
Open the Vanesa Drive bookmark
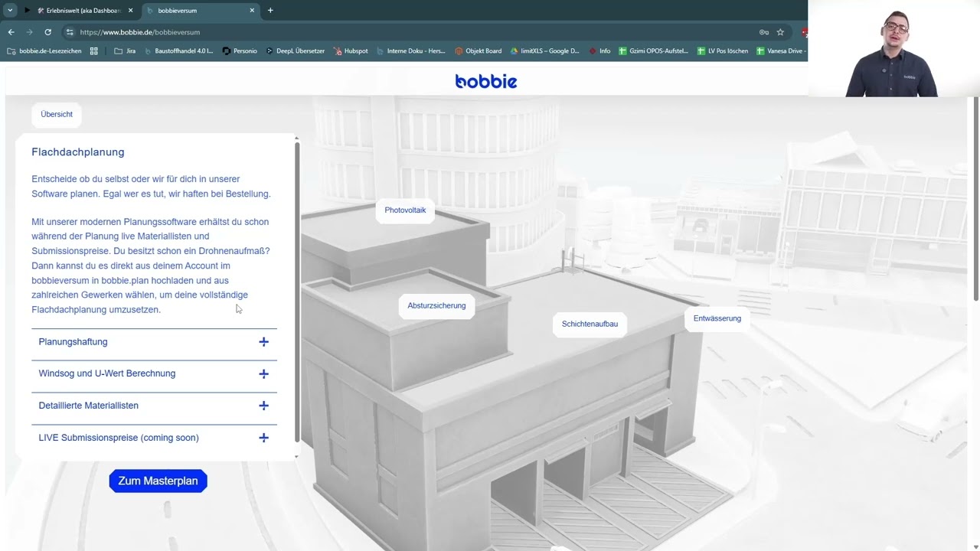781,51
